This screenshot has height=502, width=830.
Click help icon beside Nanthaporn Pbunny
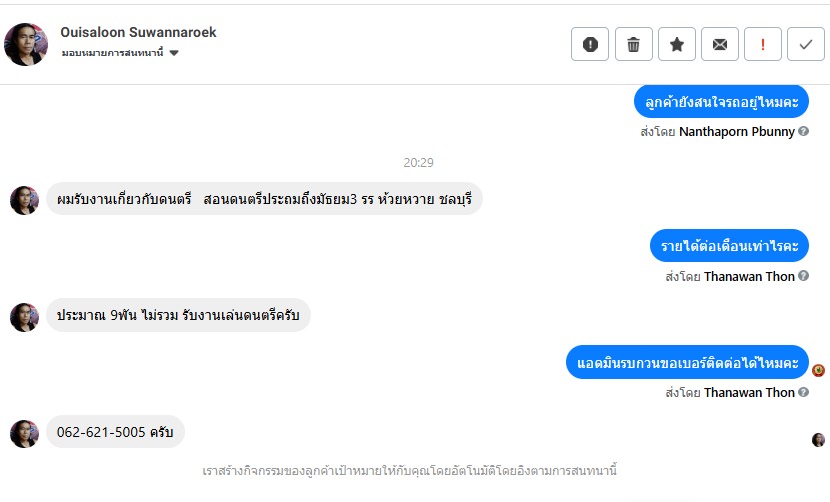point(804,131)
